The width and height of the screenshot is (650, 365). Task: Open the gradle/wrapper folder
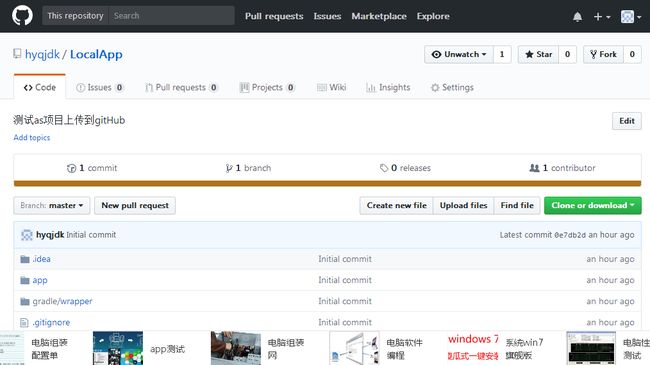tap(62, 302)
